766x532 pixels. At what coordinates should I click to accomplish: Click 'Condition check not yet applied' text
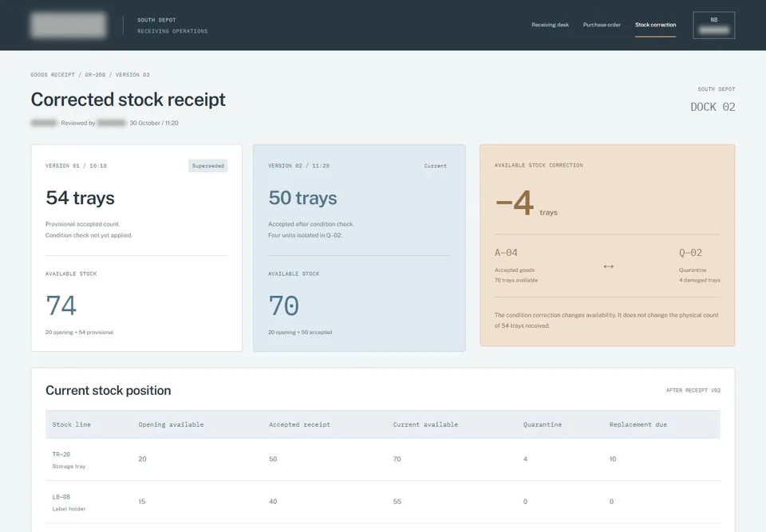click(89, 235)
